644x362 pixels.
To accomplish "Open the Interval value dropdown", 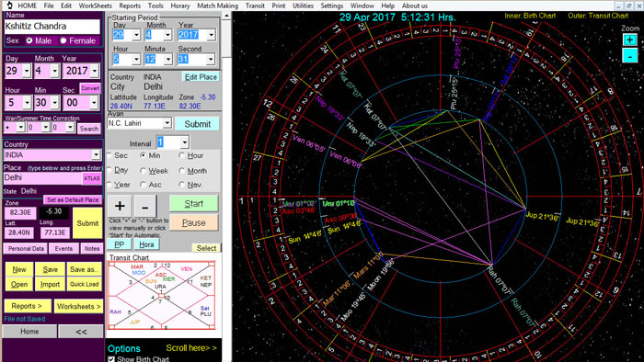I will [x=184, y=142].
